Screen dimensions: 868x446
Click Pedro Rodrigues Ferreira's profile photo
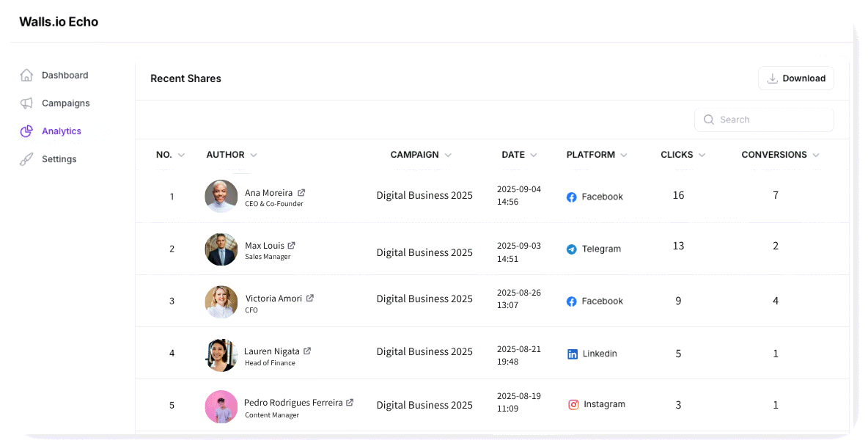coord(221,406)
